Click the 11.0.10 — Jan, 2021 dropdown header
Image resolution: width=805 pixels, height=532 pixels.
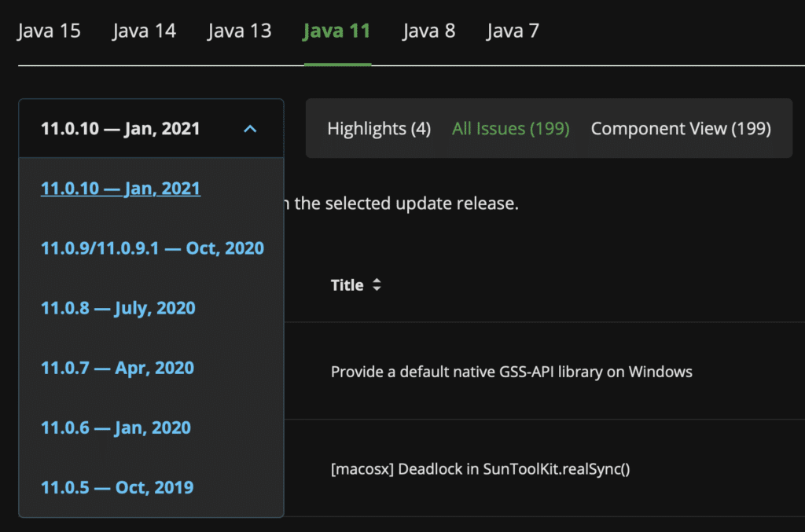tap(151, 128)
